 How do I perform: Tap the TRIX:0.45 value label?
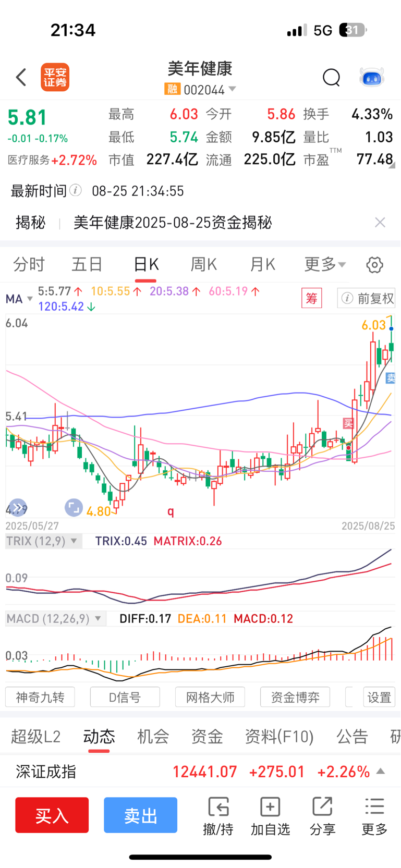click(x=121, y=541)
